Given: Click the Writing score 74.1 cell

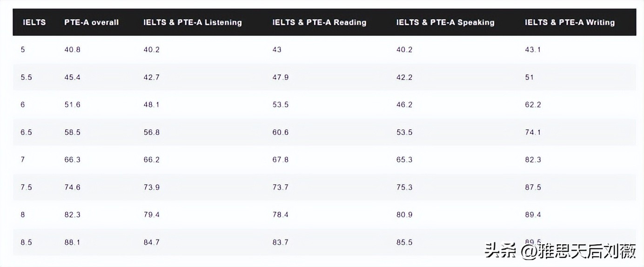Looking at the screenshot, I should 533,132.
